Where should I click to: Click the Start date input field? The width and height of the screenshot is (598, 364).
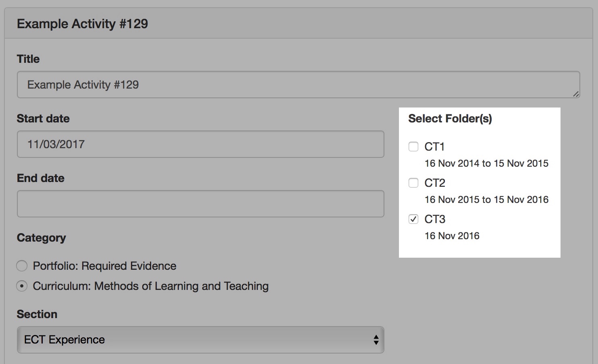point(200,144)
